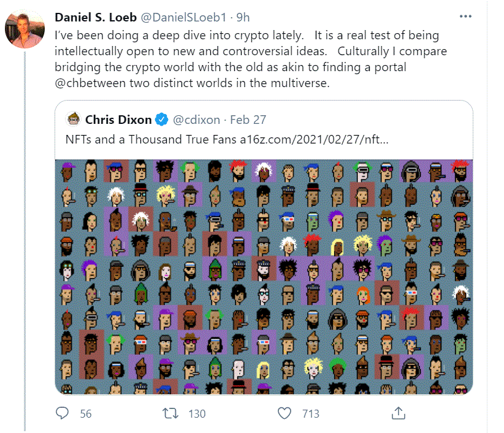Open Daniel S. Loeb's profile picture
The height and width of the screenshot is (433, 504).
25,29
